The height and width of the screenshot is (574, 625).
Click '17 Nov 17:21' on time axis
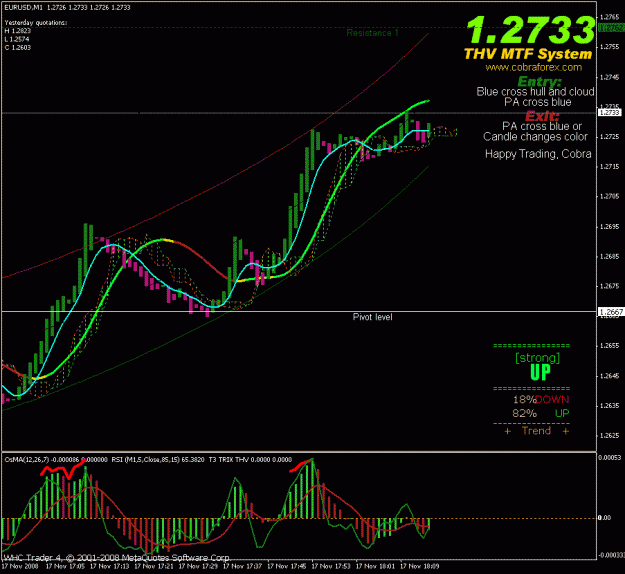(154, 566)
